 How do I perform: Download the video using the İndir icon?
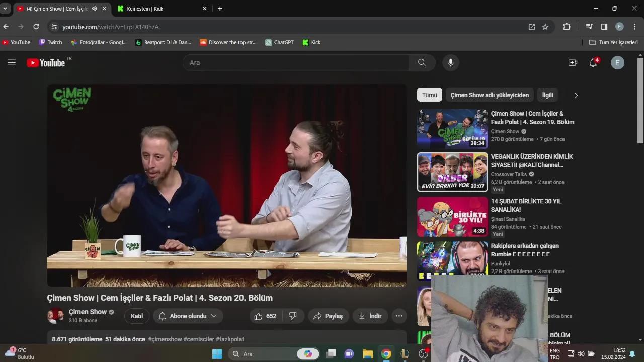(x=370, y=316)
